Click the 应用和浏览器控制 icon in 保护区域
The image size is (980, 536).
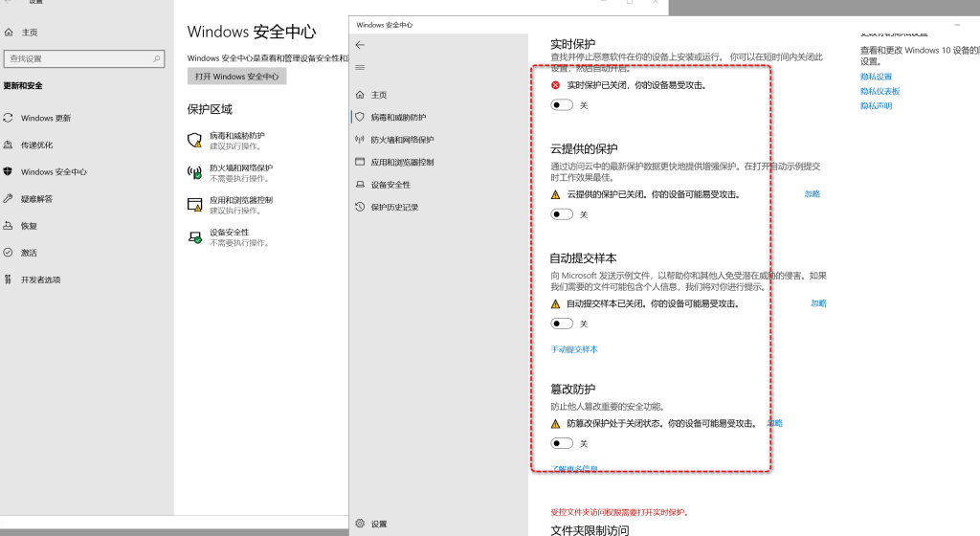pos(195,205)
